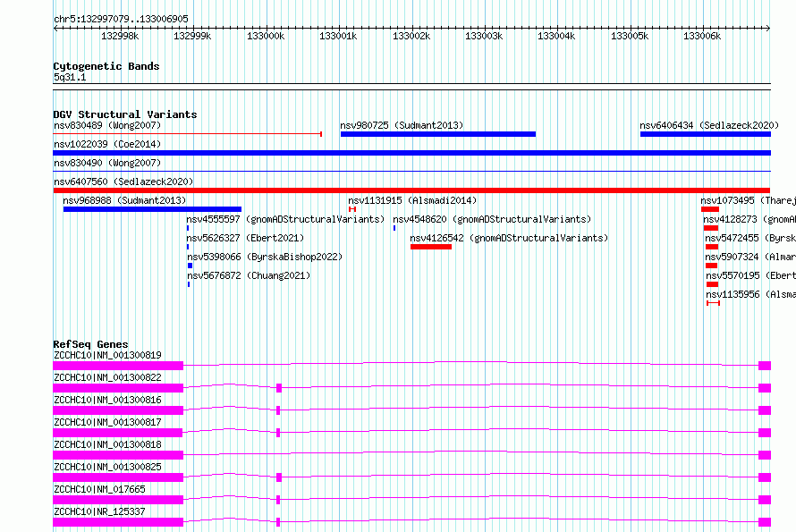The height and width of the screenshot is (532, 796).
Task: Click the nsv1131915 (Alsmadi2014) label
Action: click(x=412, y=200)
